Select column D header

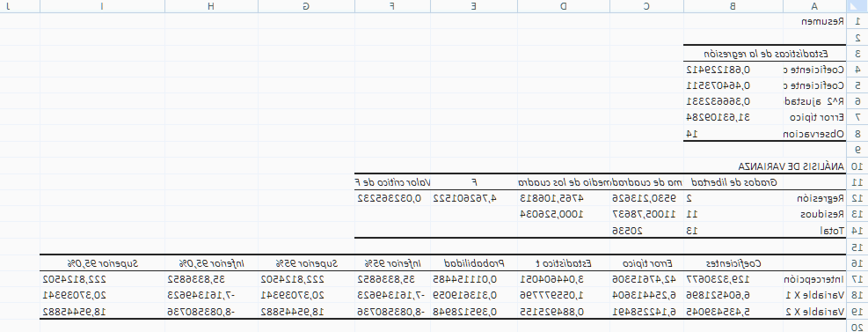point(564,6)
